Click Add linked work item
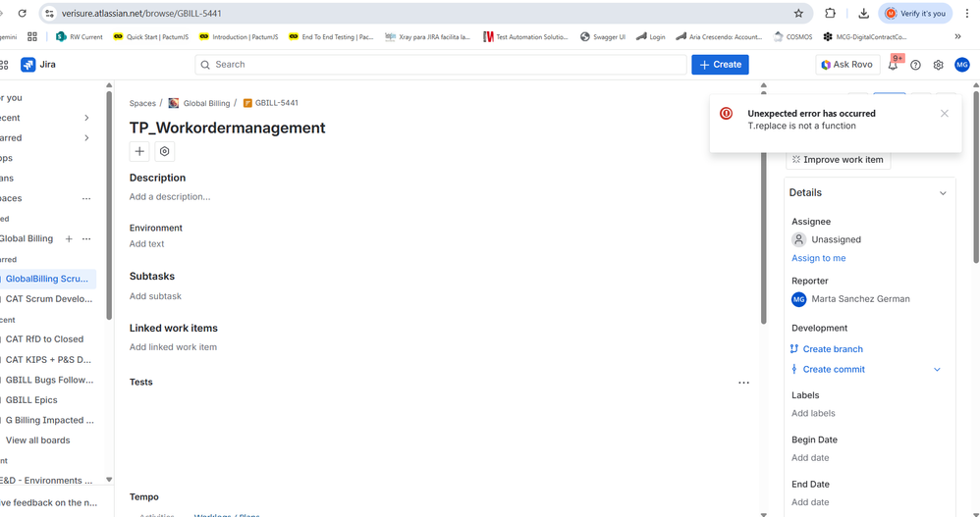This screenshot has width=980, height=517. [173, 347]
